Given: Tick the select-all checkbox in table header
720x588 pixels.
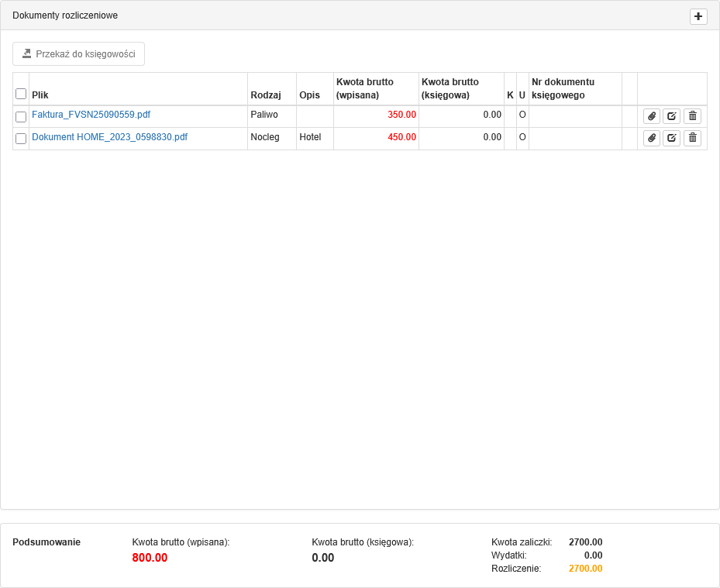Looking at the screenshot, I should [21, 94].
